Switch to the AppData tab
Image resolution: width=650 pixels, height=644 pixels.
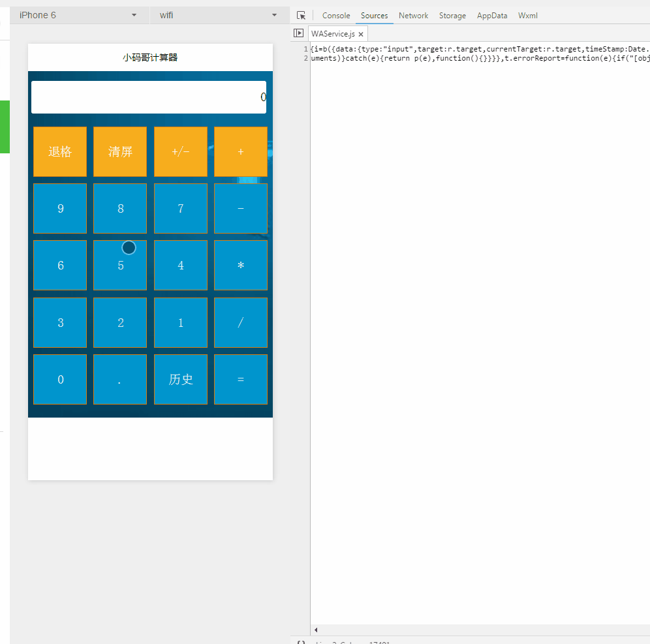tap(492, 16)
